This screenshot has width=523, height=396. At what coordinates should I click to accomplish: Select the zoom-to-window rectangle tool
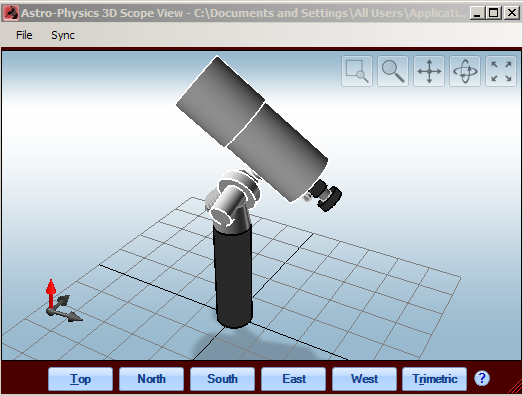click(357, 71)
